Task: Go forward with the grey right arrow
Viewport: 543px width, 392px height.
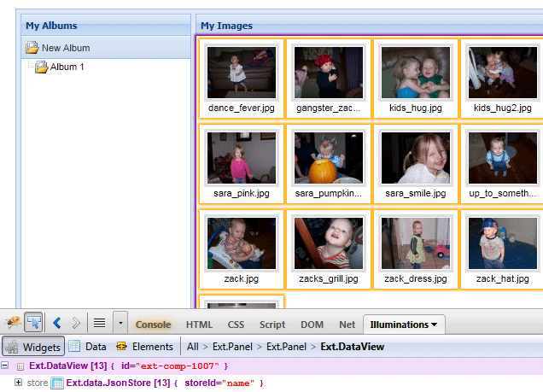Action: point(76,323)
